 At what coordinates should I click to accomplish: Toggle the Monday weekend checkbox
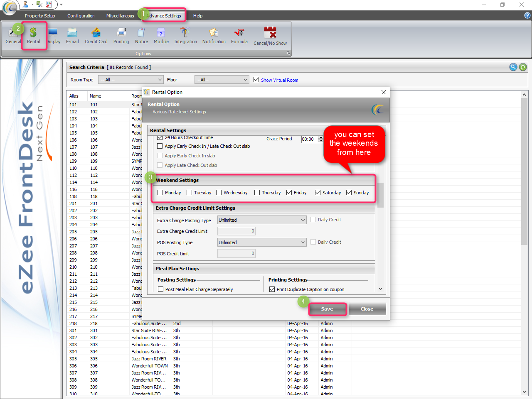pyautogui.click(x=160, y=193)
